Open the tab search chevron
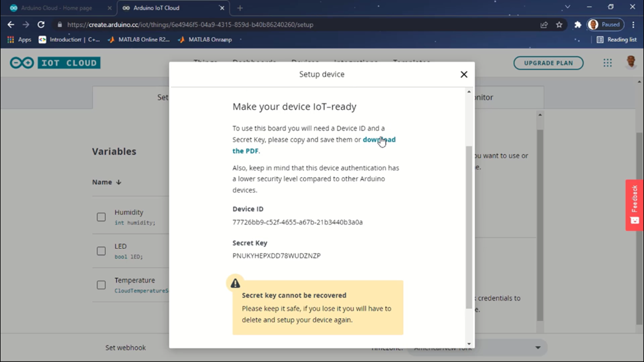The image size is (644, 362). click(x=567, y=7)
